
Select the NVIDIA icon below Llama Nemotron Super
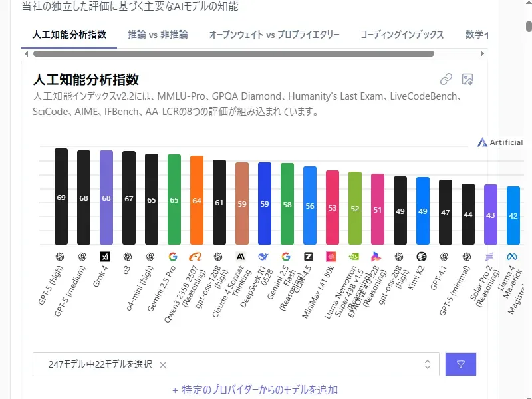point(354,256)
